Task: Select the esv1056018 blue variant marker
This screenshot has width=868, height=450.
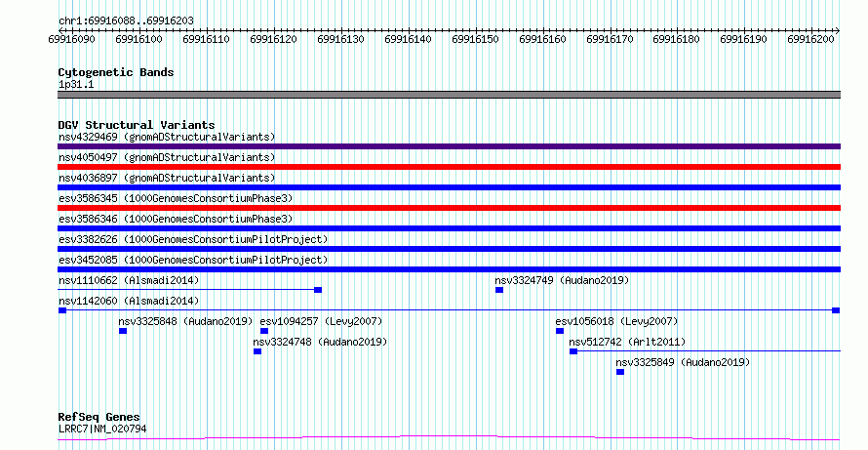Action: point(560,331)
